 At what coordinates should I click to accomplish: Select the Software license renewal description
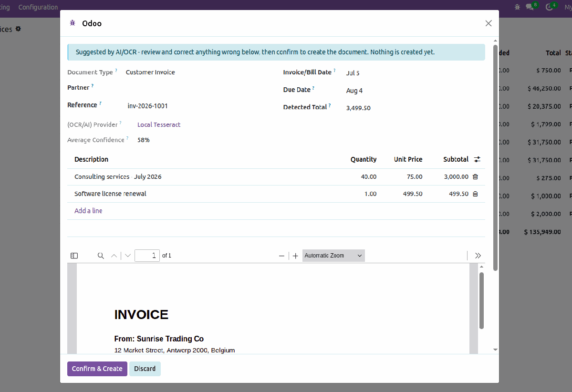[x=110, y=194]
